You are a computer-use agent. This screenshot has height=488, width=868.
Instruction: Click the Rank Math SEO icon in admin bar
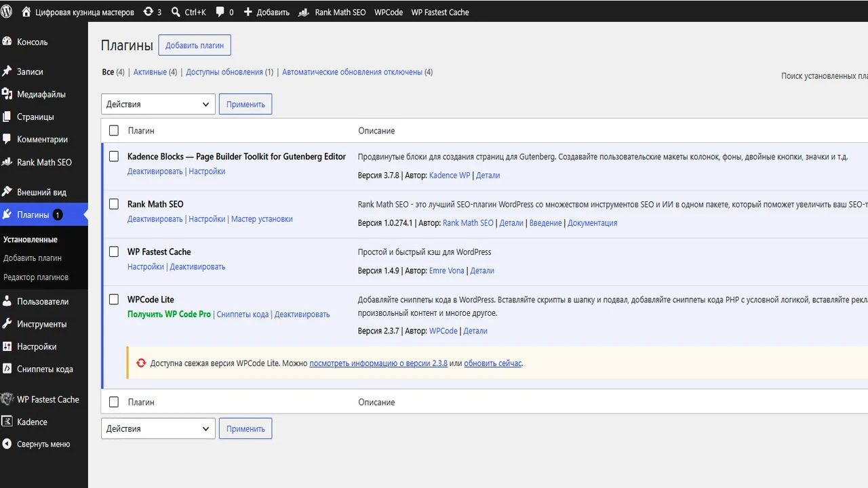(304, 12)
